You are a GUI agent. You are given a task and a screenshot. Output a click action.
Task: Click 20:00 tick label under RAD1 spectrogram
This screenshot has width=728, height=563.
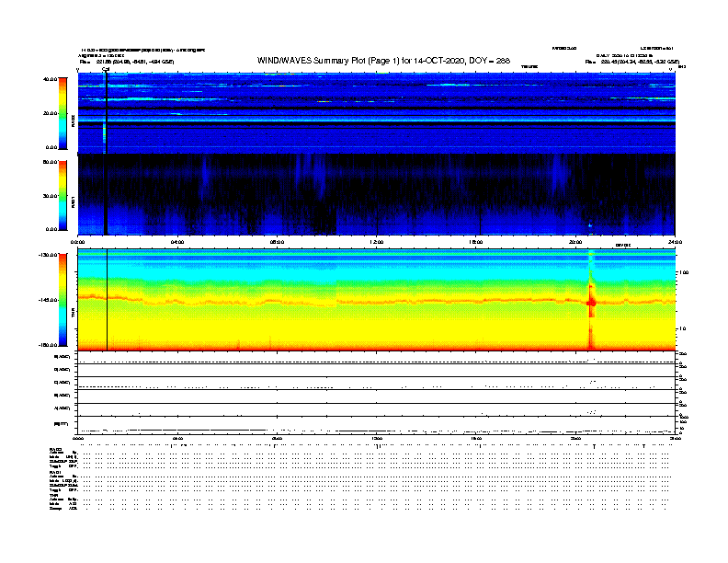point(575,242)
